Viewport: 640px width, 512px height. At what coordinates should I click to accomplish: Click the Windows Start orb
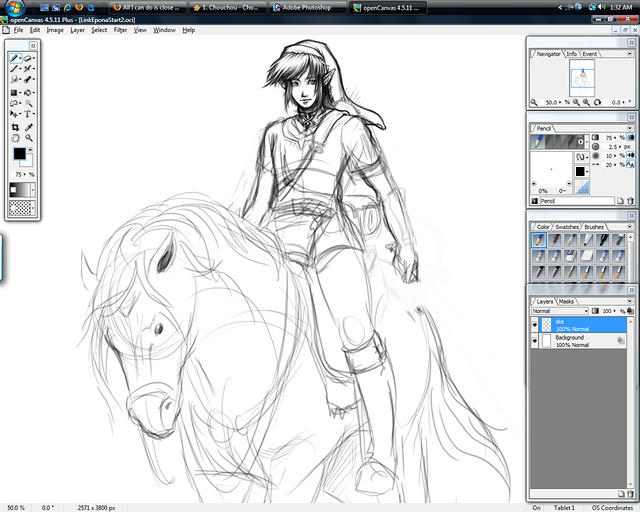(14, 7)
